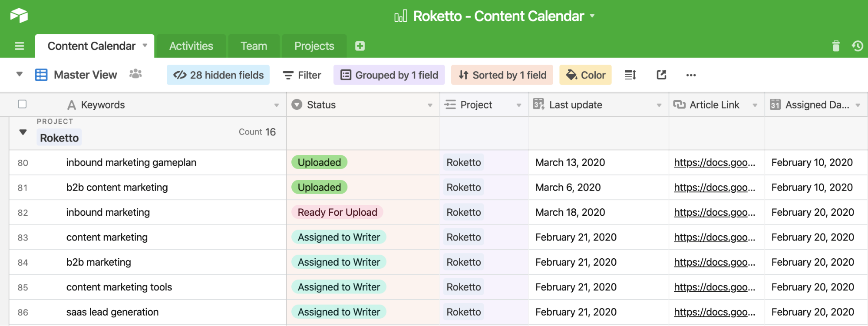Open article link in row 80
Screen dimensions: 868x326
[714, 162]
